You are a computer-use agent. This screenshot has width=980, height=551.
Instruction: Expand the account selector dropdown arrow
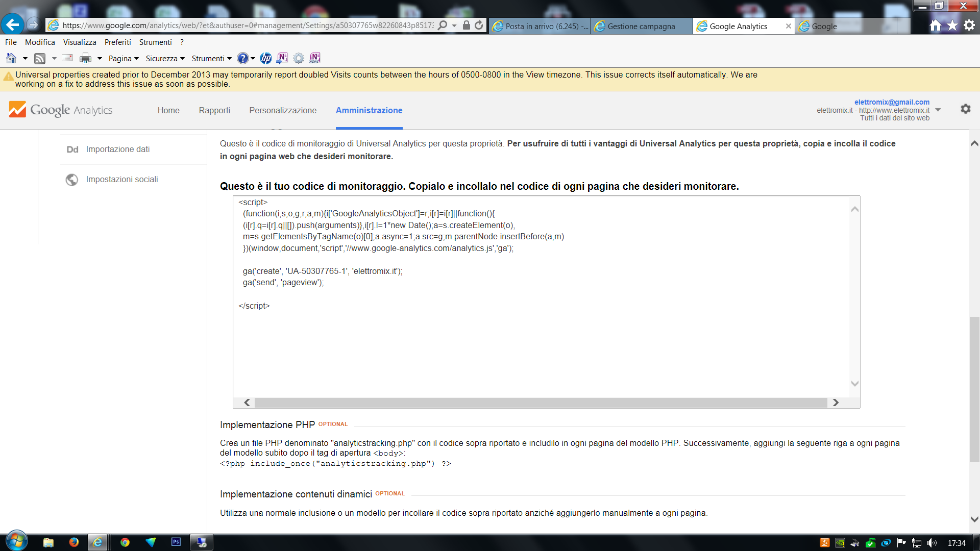tap(938, 110)
